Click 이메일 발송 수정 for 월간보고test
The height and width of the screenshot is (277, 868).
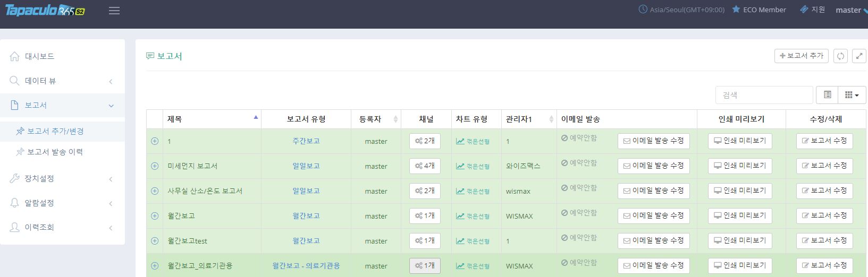point(654,241)
